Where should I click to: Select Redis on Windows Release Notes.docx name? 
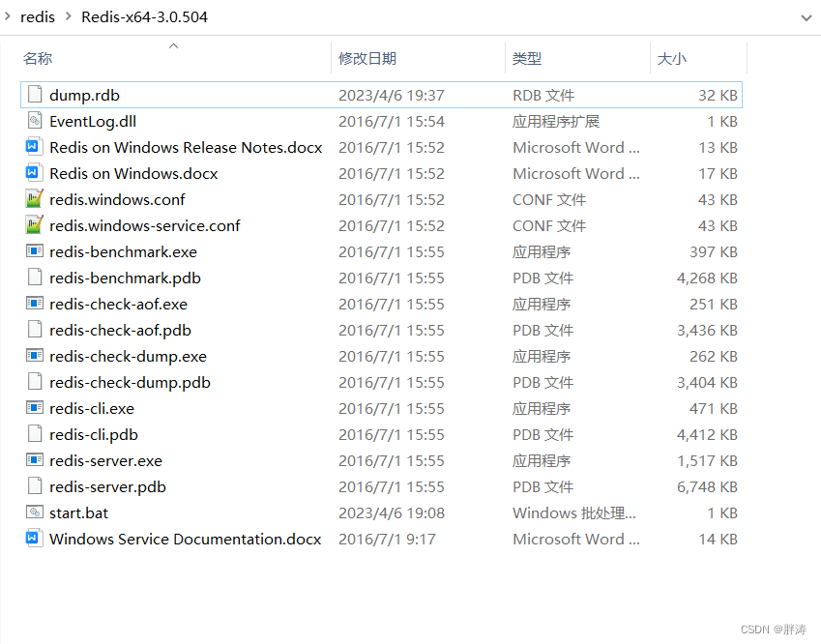(x=186, y=148)
